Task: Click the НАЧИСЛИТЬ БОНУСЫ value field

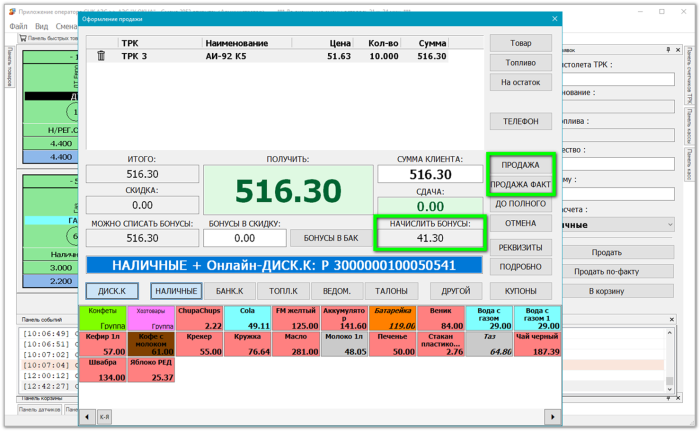Action: (x=430, y=238)
